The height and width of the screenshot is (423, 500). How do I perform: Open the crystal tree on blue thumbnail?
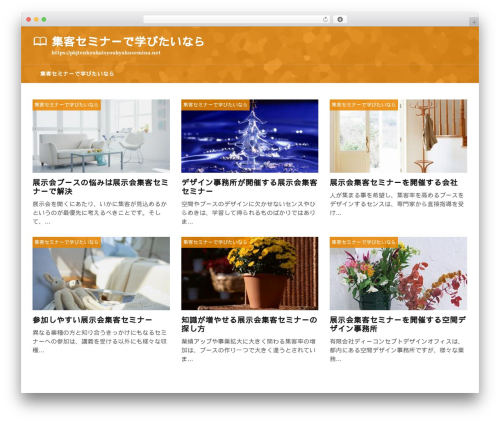(x=250, y=136)
